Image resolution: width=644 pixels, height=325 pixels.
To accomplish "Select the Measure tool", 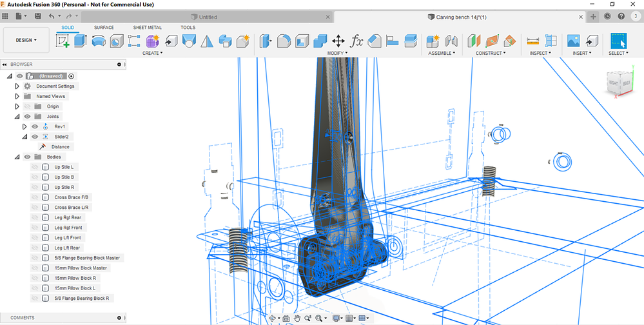I will tap(532, 41).
